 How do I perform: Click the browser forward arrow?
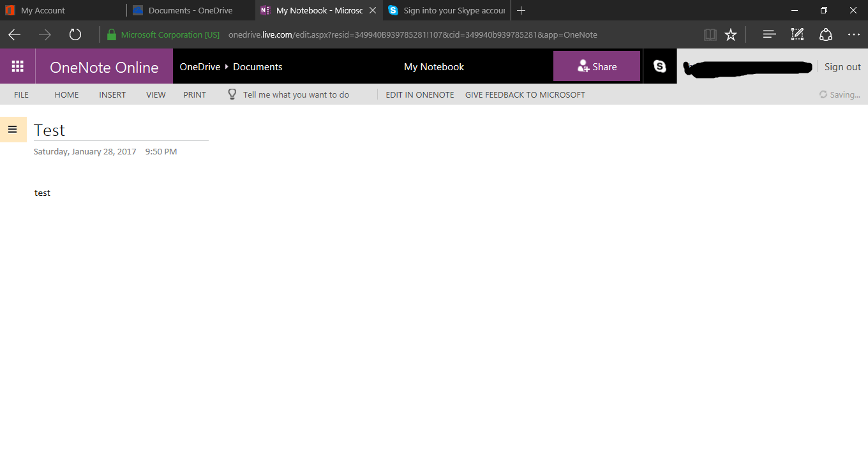click(45, 34)
